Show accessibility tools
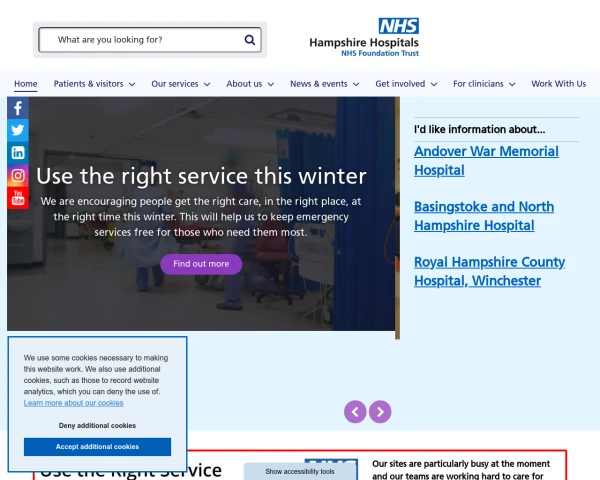This screenshot has width=600, height=480. pos(300,472)
